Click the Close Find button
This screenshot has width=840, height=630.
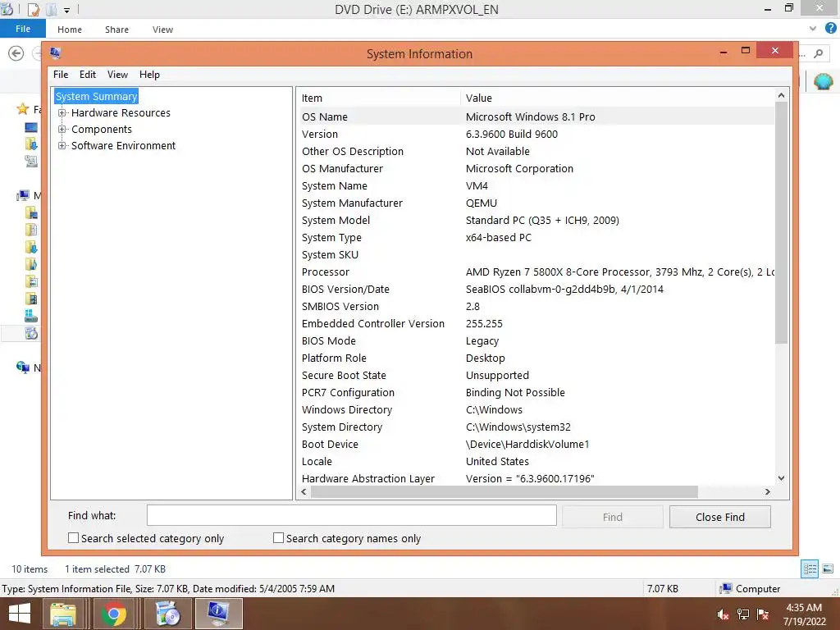click(x=720, y=517)
